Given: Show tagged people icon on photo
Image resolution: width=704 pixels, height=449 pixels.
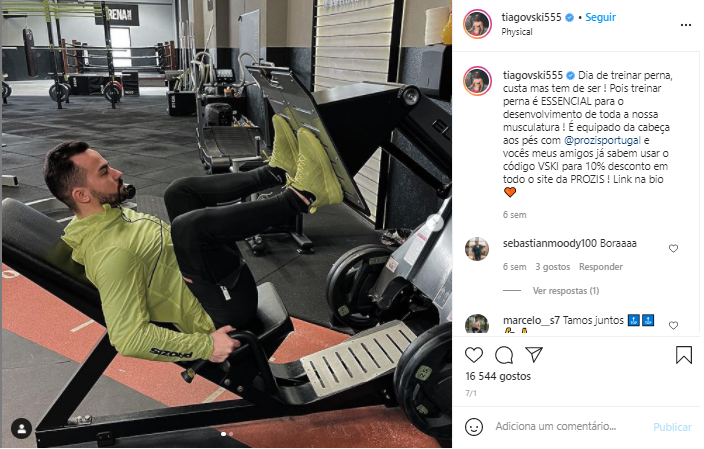Looking at the screenshot, I should (x=22, y=428).
